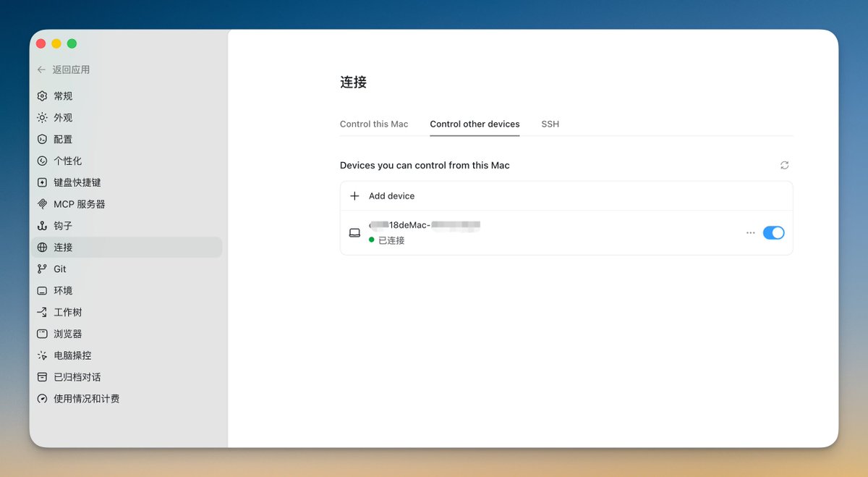
Task: Open 电脑操控 settings
Action: click(126, 355)
